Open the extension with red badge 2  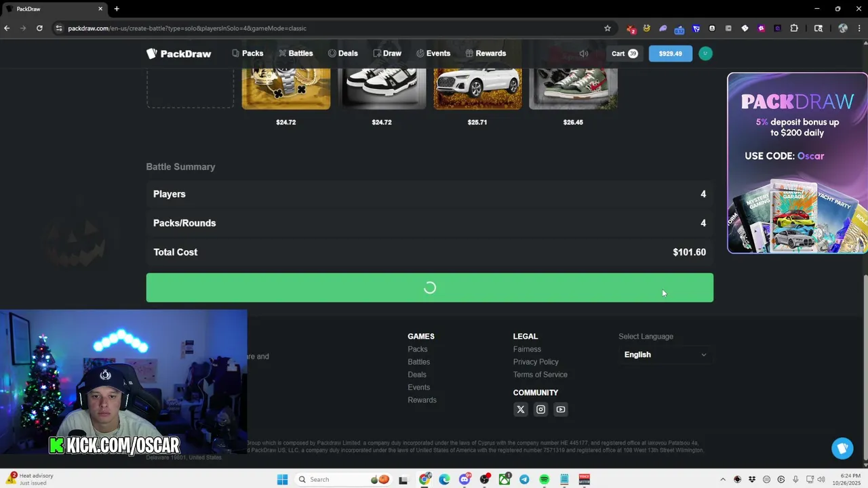coord(631,28)
